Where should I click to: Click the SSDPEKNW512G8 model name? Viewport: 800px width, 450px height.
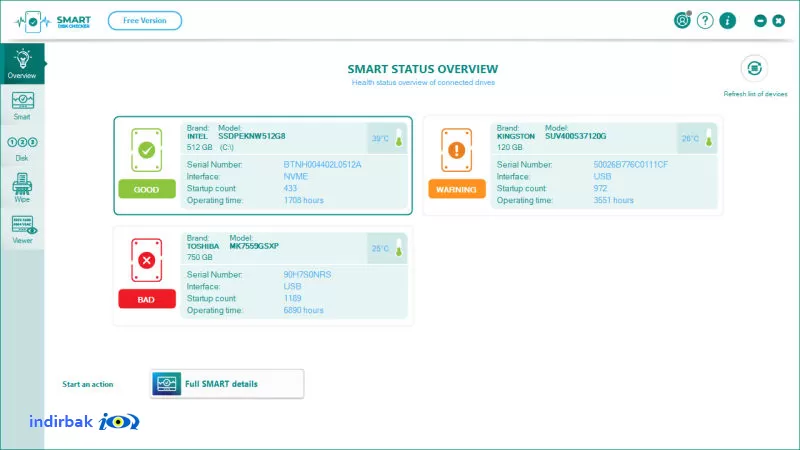coord(252,136)
